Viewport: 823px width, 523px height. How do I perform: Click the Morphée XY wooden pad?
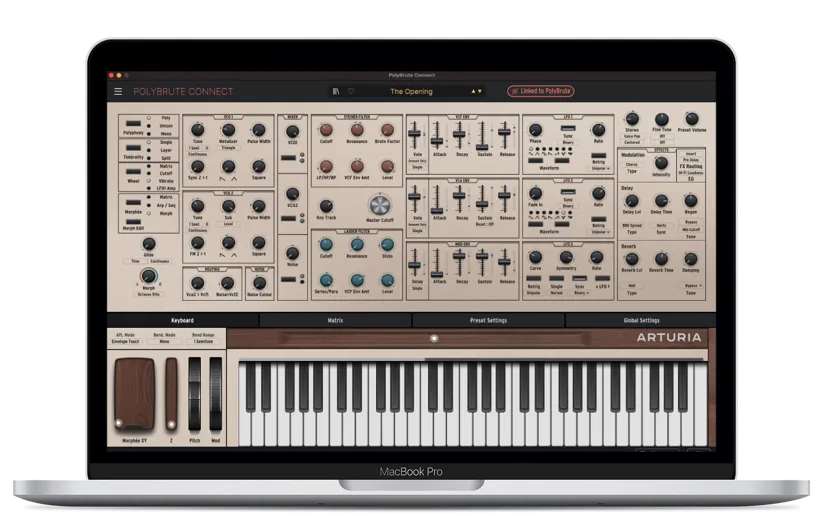pos(135,394)
